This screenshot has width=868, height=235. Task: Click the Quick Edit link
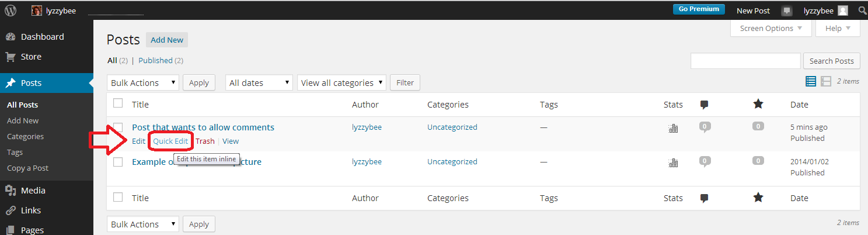[170, 141]
